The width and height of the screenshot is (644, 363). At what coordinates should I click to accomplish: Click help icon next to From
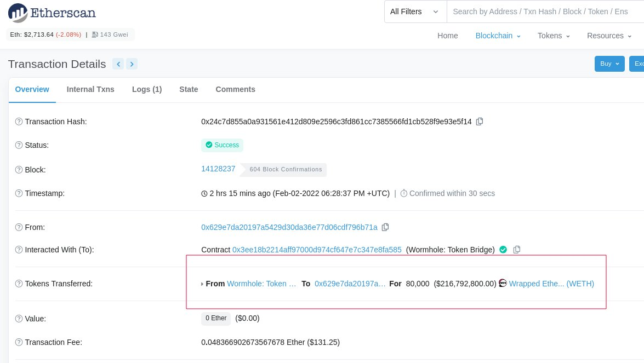coord(19,227)
